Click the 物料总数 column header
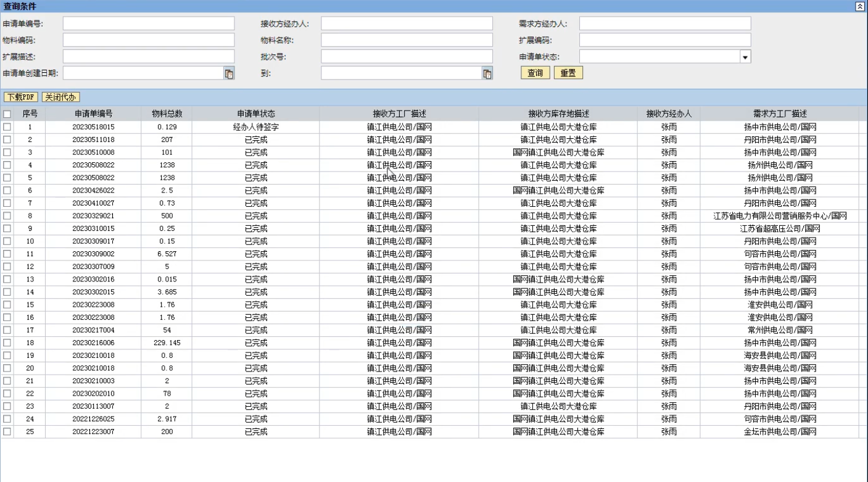 (x=167, y=114)
